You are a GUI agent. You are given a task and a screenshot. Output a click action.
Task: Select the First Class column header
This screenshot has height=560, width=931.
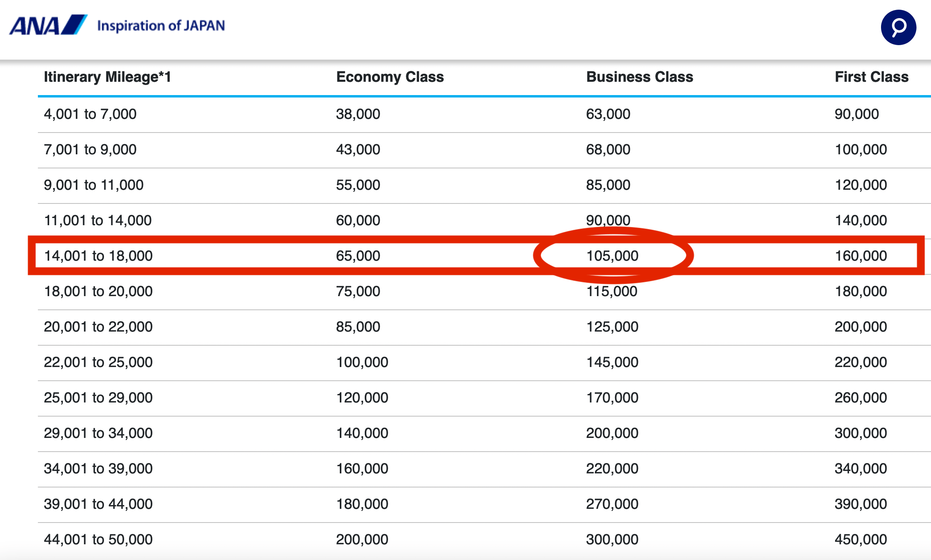[871, 77]
